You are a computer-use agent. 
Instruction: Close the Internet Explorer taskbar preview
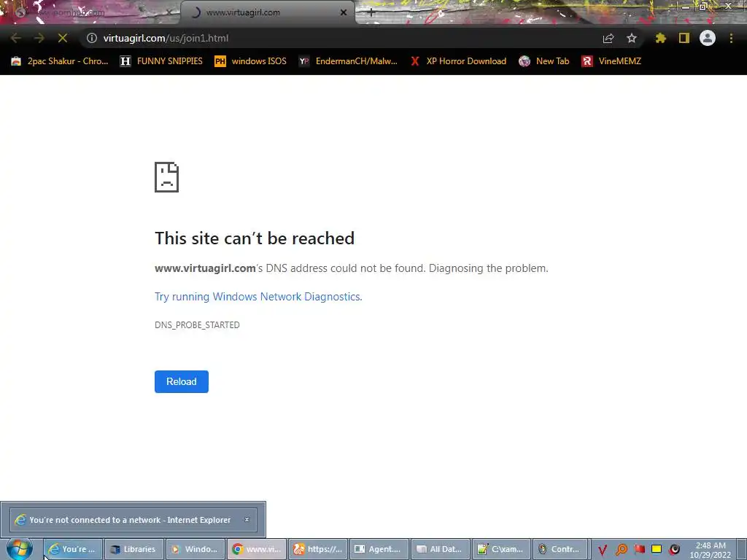pos(247,519)
